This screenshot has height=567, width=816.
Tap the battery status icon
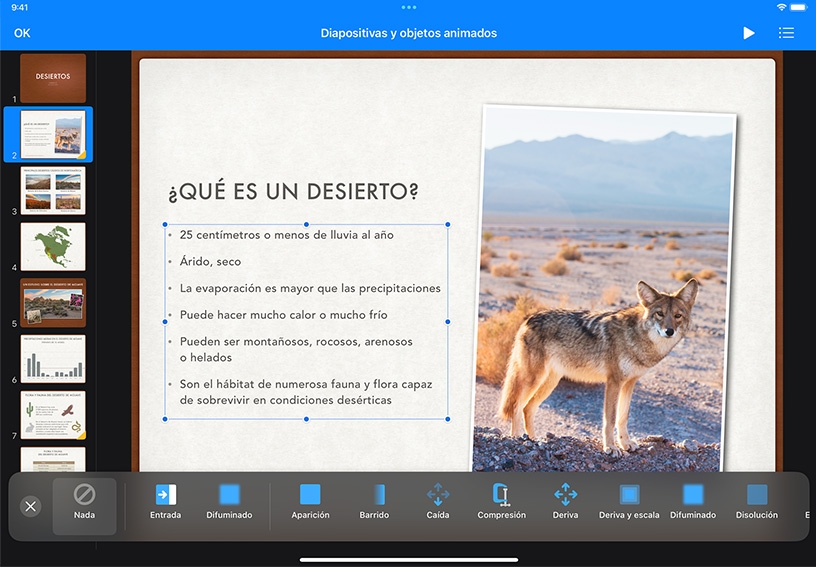tap(798, 7)
